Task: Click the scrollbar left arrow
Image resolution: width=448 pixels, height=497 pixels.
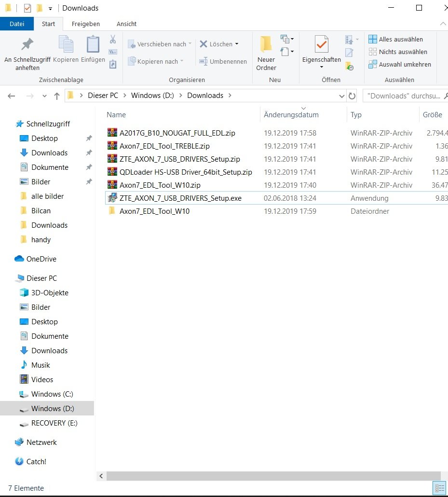Action: point(101,476)
